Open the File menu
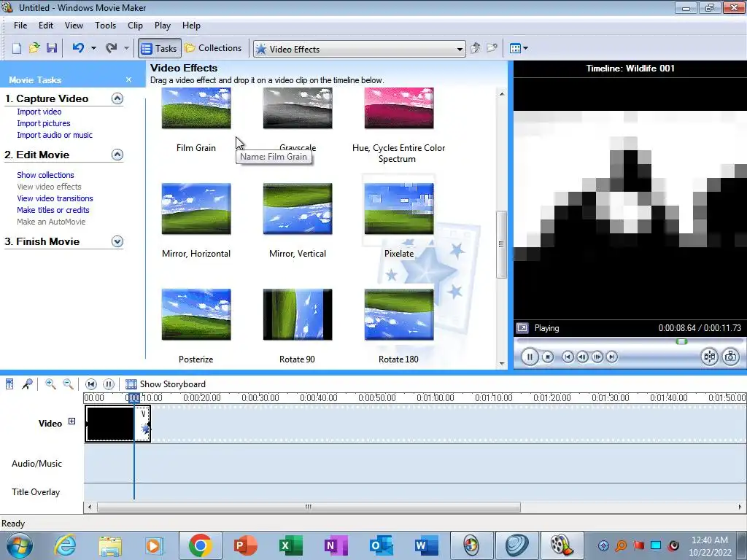The width and height of the screenshot is (747, 560). (20, 26)
